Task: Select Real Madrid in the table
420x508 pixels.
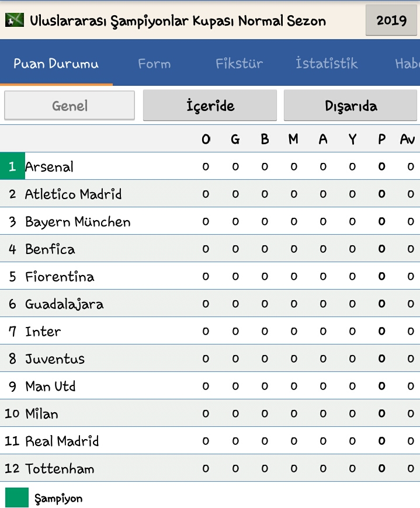Action: pos(210,440)
